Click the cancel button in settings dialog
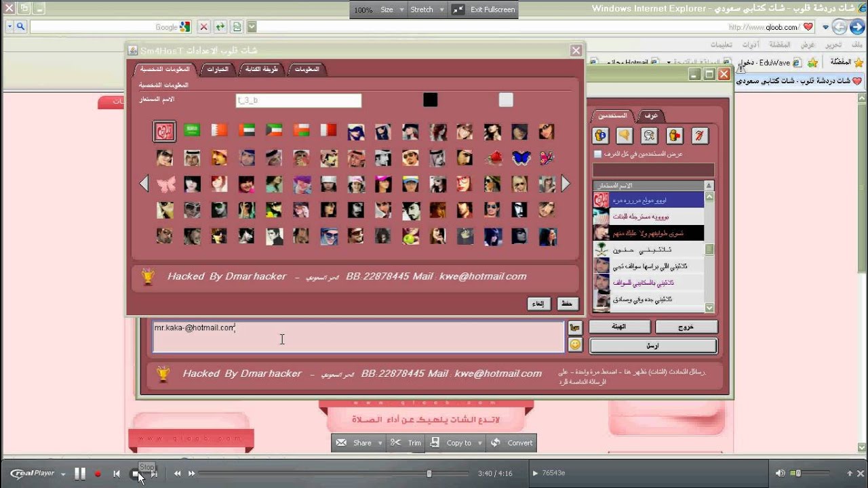This screenshot has width=868, height=488. pos(539,304)
